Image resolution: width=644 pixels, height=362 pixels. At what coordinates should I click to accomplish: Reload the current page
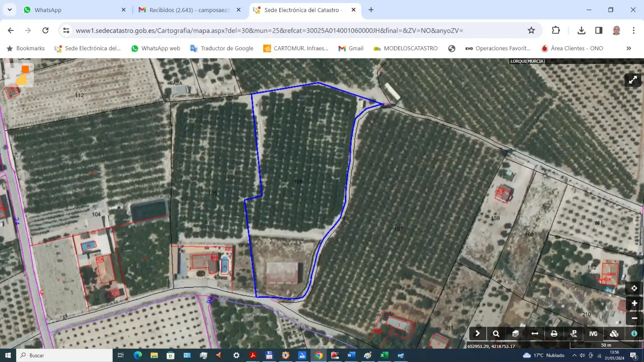click(x=45, y=30)
